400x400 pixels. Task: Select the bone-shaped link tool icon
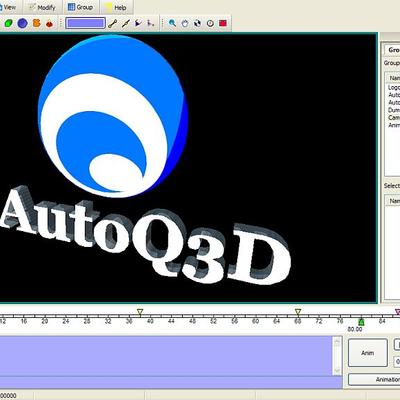point(113,23)
